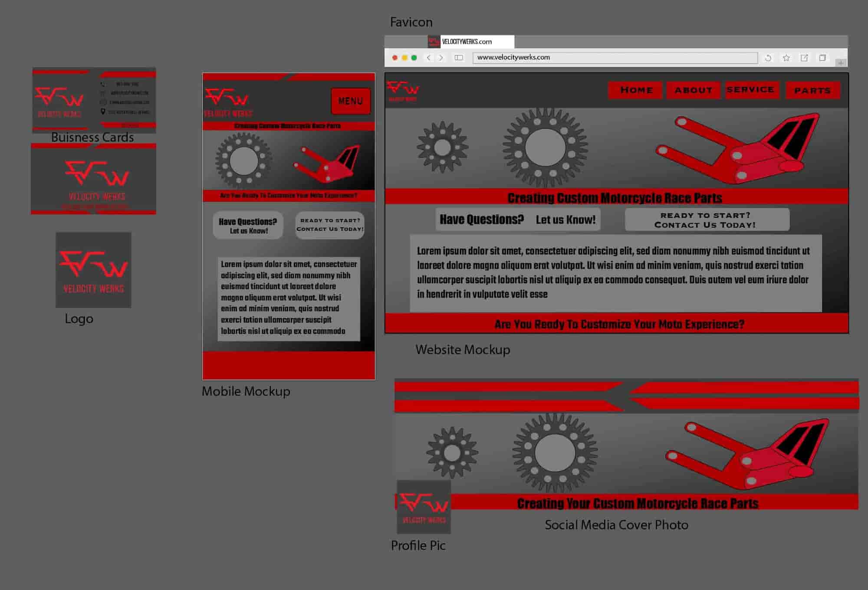Click the browser forward arrow
The image size is (868, 590).
point(441,58)
